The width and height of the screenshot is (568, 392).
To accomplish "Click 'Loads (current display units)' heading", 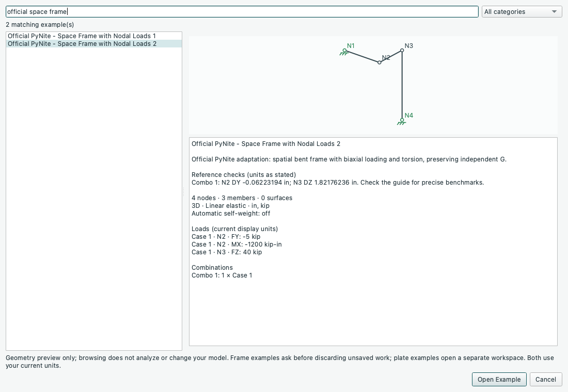I will point(235,229).
